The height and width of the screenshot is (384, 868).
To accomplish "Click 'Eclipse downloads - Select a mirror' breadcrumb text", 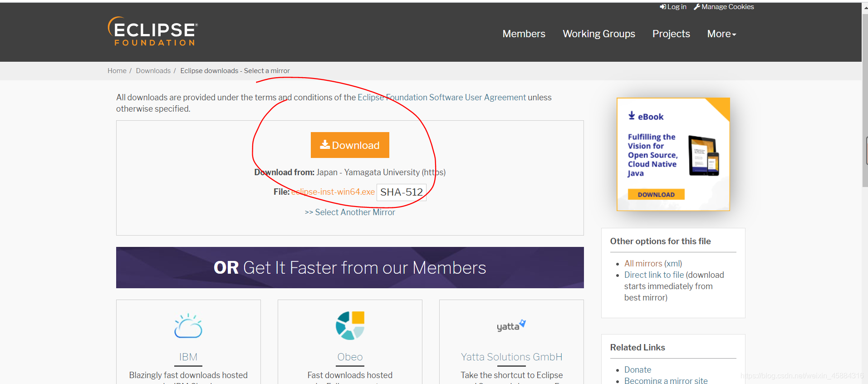I will 235,71.
